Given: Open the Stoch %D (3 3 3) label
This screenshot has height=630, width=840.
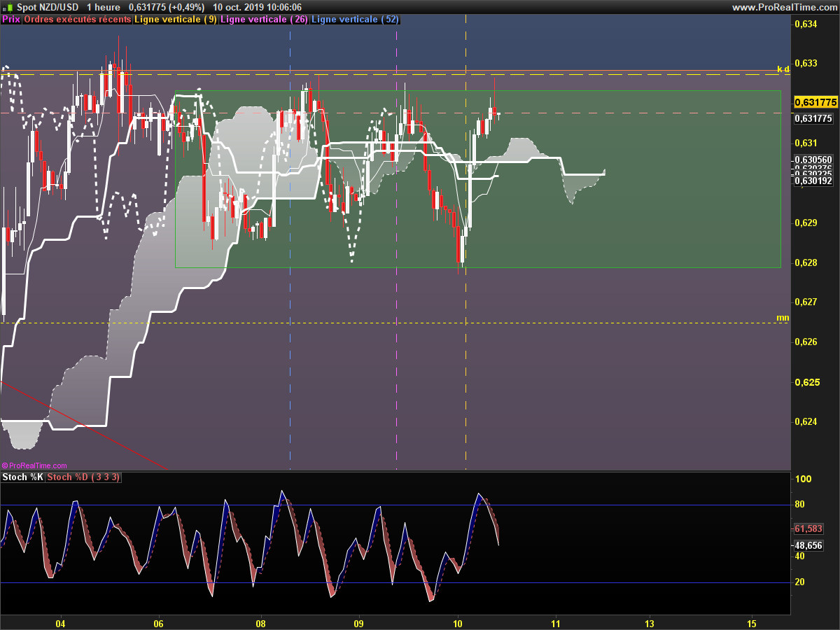Looking at the screenshot, I should click(x=84, y=477).
